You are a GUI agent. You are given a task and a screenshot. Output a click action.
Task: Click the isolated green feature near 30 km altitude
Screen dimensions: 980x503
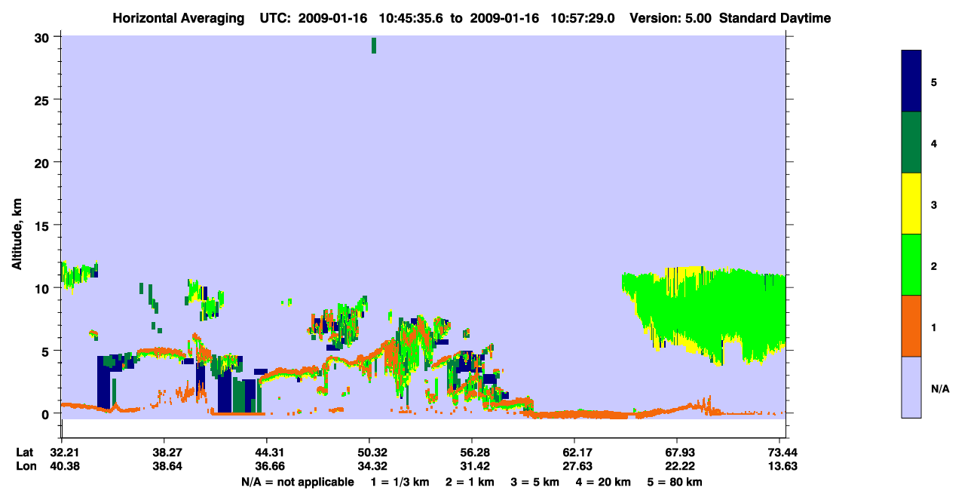[x=373, y=45]
